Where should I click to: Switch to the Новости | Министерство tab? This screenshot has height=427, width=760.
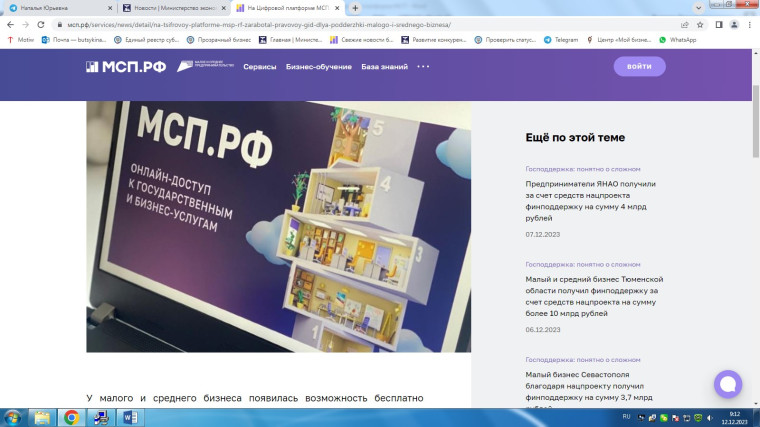tap(174, 8)
